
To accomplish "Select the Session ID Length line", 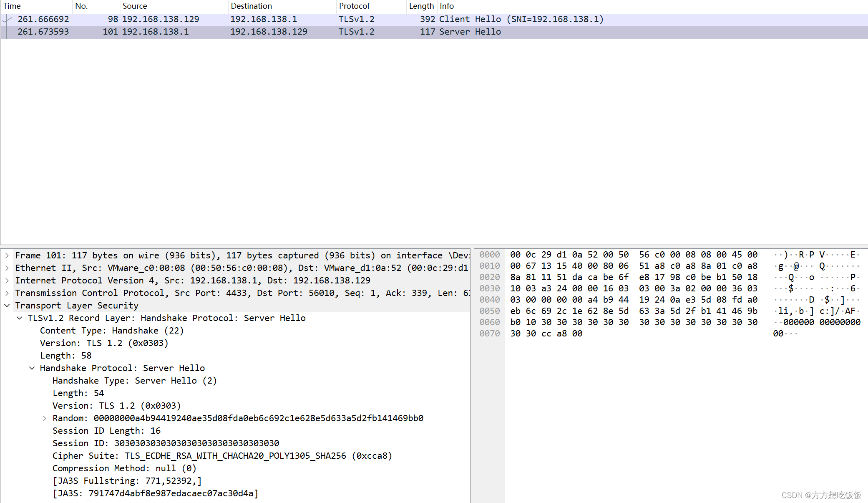I will [106, 431].
